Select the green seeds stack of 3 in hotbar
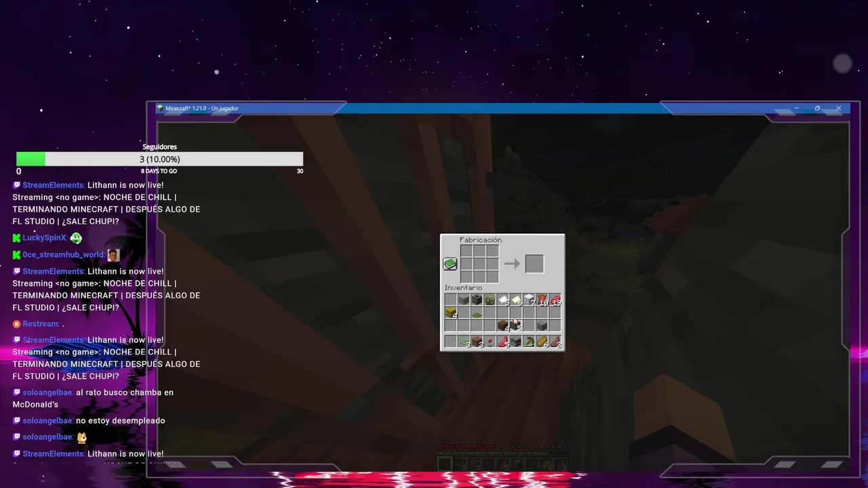The height and width of the screenshot is (488, 868). coord(464,342)
